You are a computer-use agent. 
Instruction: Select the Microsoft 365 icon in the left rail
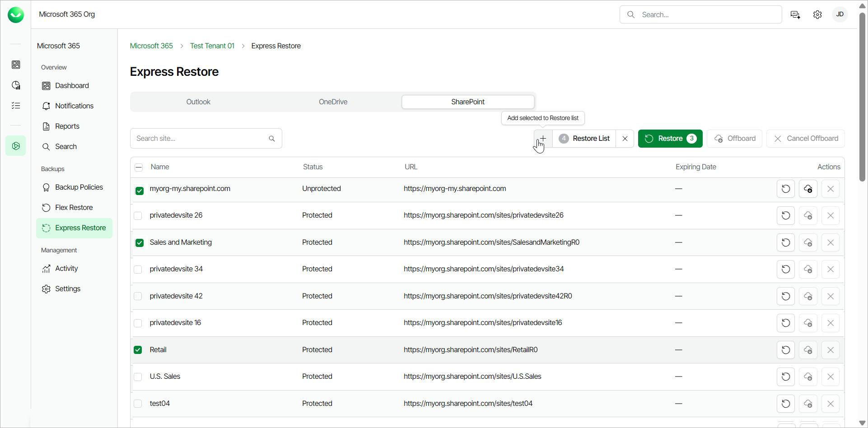[x=16, y=146]
